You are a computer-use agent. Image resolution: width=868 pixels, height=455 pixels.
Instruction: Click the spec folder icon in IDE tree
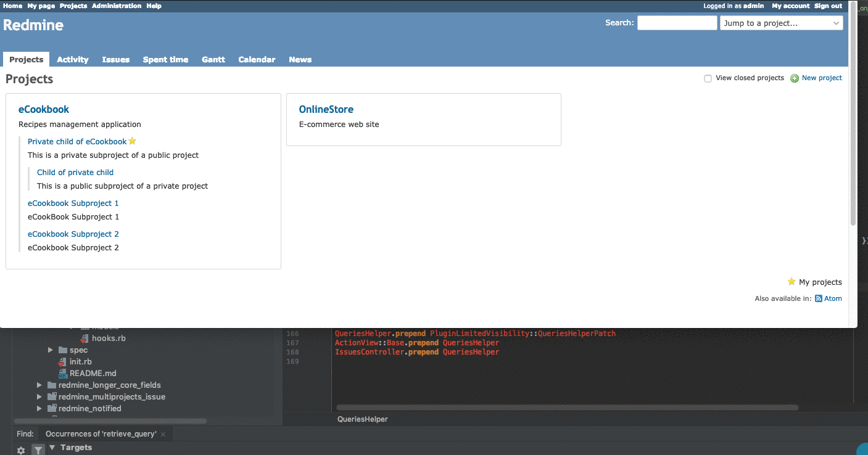[x=63, y=350]
